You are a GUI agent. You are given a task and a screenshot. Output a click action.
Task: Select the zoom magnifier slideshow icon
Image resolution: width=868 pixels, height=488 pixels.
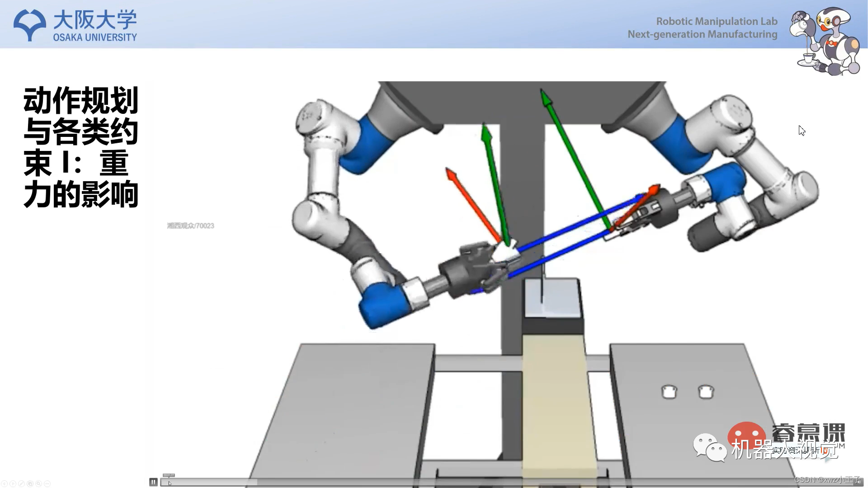(38, 483)
